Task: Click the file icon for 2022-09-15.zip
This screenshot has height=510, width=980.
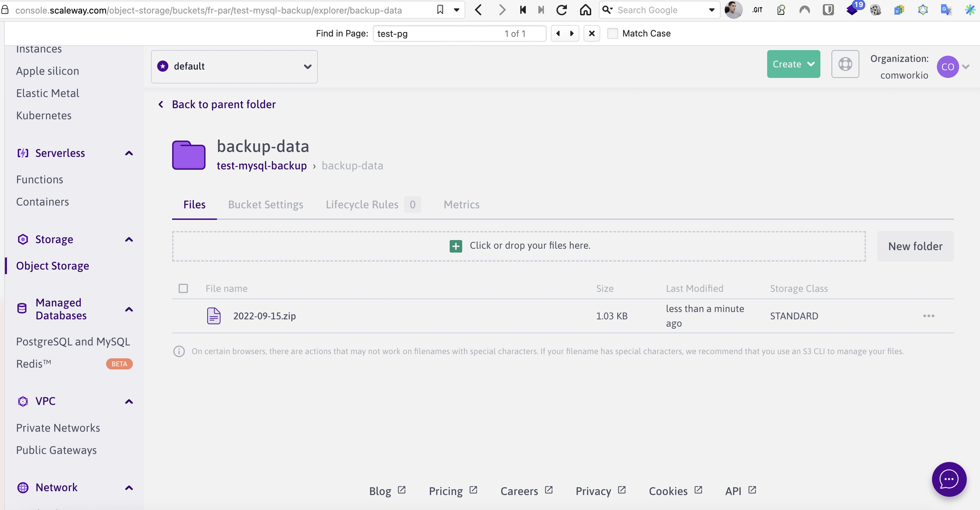Action: [214, 316]
